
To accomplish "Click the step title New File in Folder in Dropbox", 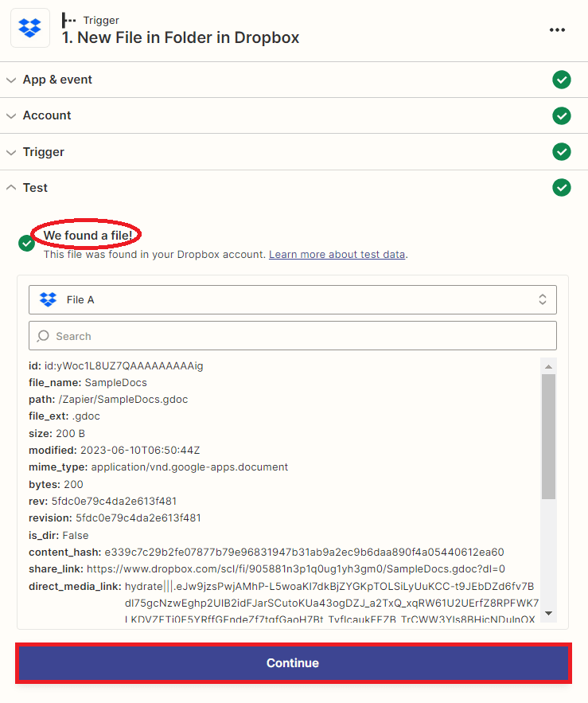I will pos(180,37).
